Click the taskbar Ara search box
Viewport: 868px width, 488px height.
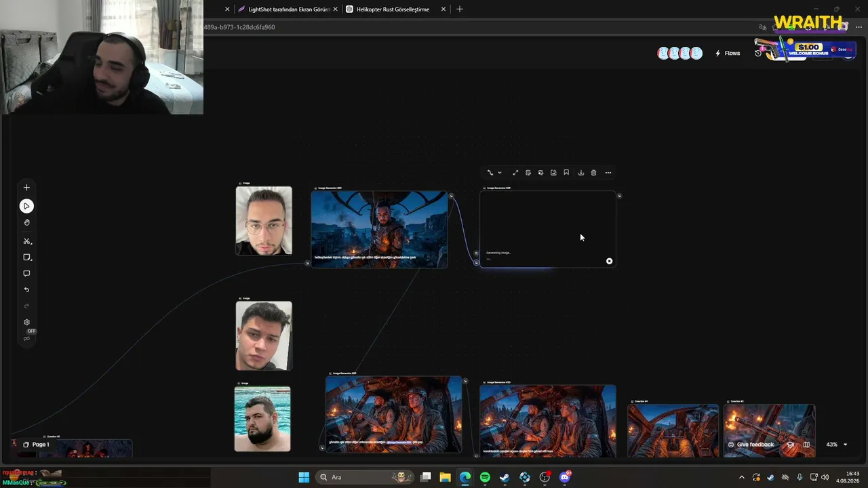[366, 477]
